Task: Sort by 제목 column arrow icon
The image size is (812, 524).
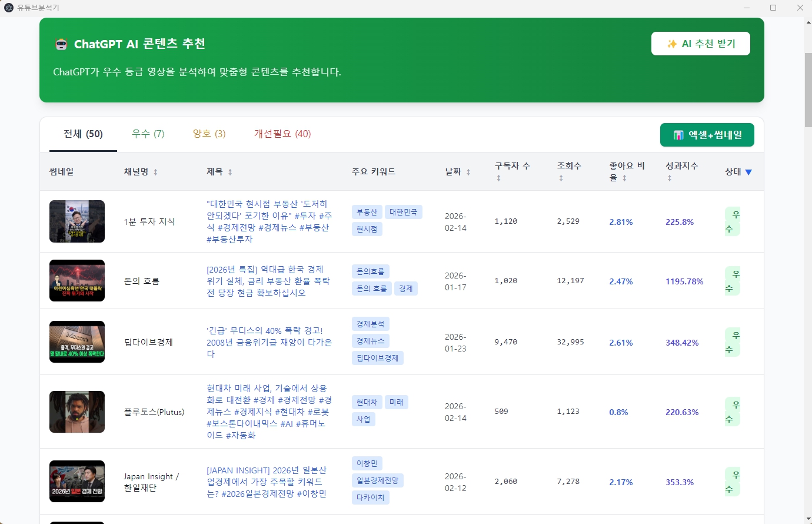Action: [x=230, y=173]
